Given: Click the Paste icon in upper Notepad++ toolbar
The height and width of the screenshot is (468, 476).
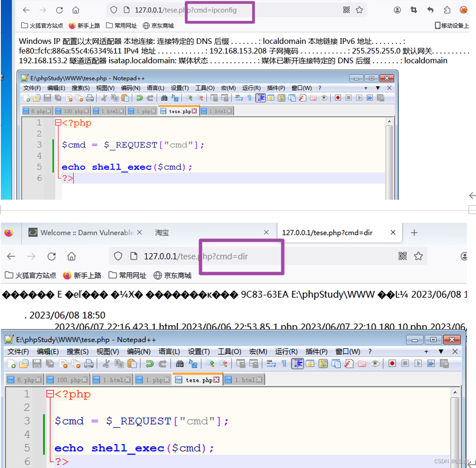Looking at the screenshot, I should point(125,98).
